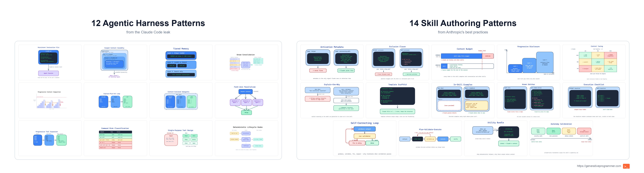Open the Explore-Plan-Act Loop card
This screenshot has height=173, width=644.
click(x=115, y=100)
